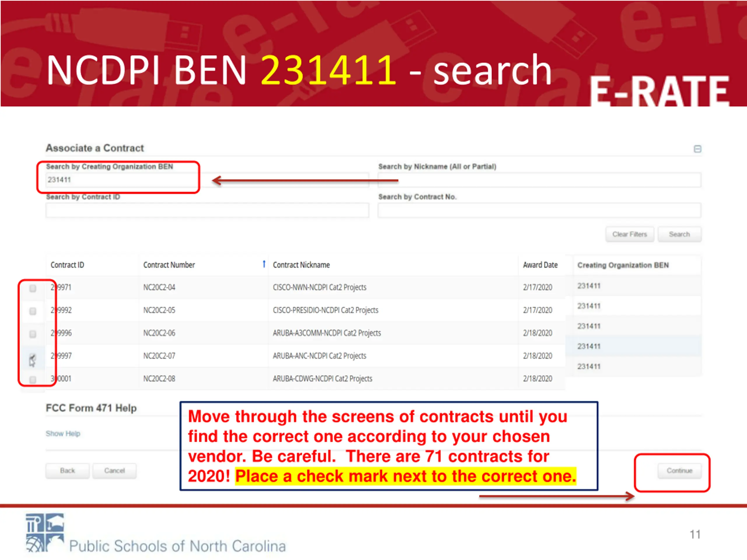Check the box for contract NC20C2-08
Viewport: 747px width, 560px height.
(33, 380)
